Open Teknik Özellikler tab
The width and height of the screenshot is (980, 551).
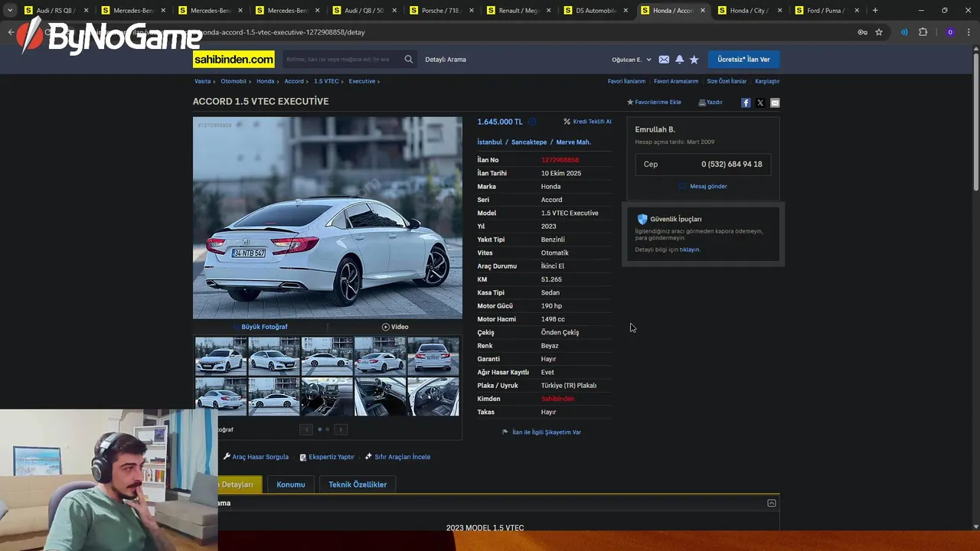click(x=358, y=484)
